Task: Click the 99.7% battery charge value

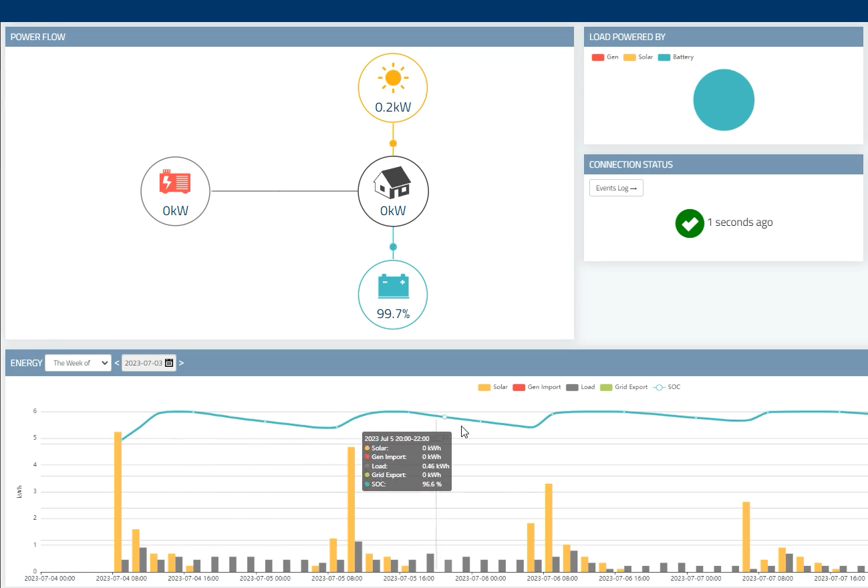Action: (393, 313)
